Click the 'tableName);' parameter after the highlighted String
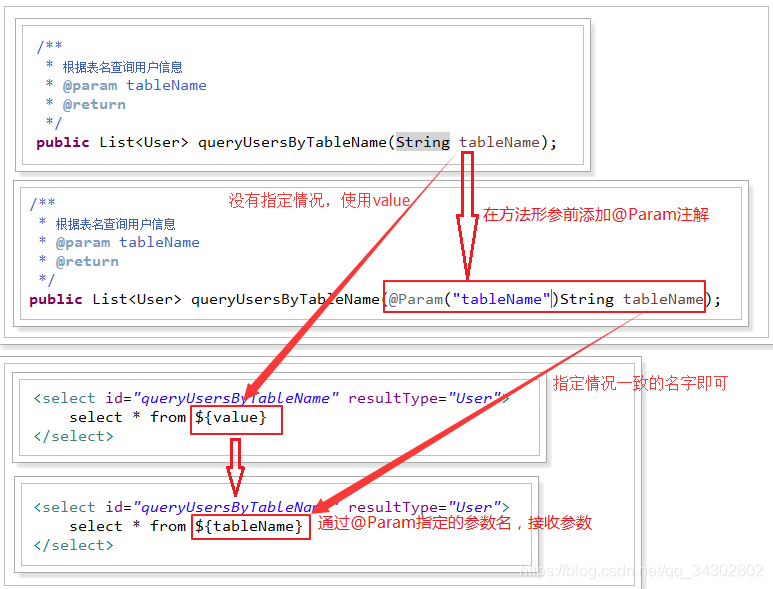Image resolution: width=773 pixels, height=589 pixels. tap(508, 142)
